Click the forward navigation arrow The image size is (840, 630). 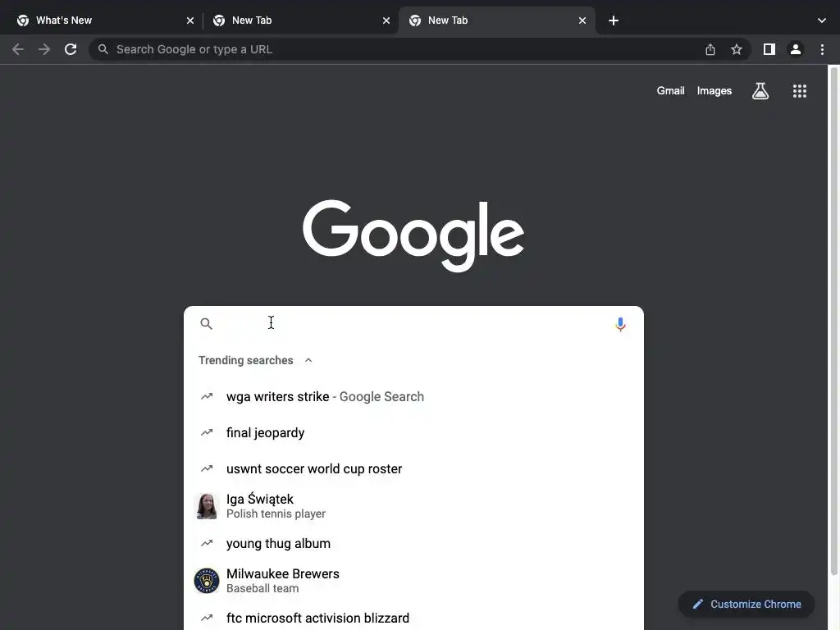(x=44, y=49)
